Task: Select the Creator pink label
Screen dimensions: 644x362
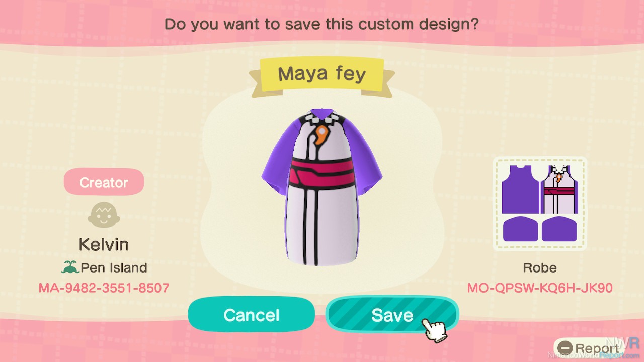Action: click(104, 183)
